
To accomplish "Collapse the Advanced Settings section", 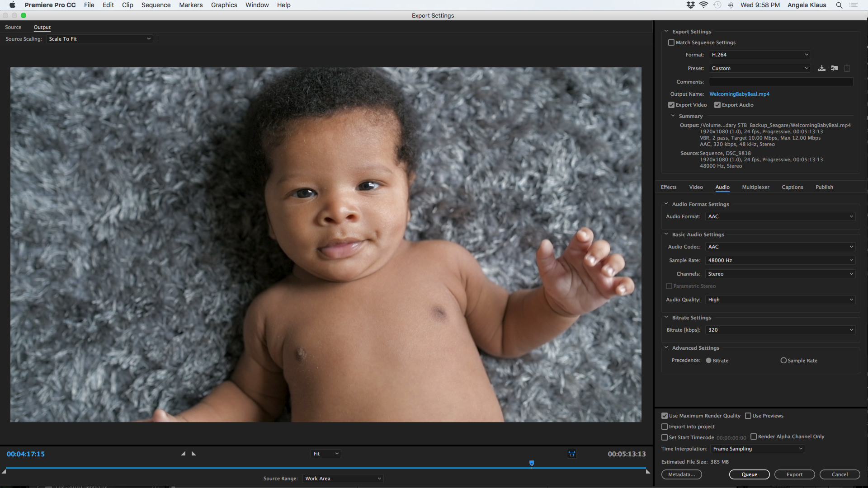I will click(666, 347).
